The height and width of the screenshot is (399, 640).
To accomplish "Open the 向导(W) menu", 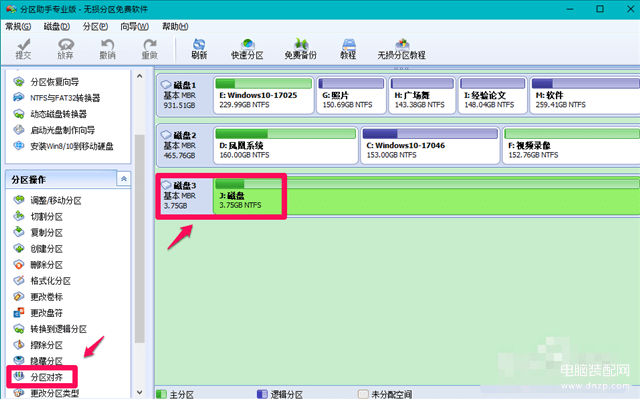I will tap(134, 27).
